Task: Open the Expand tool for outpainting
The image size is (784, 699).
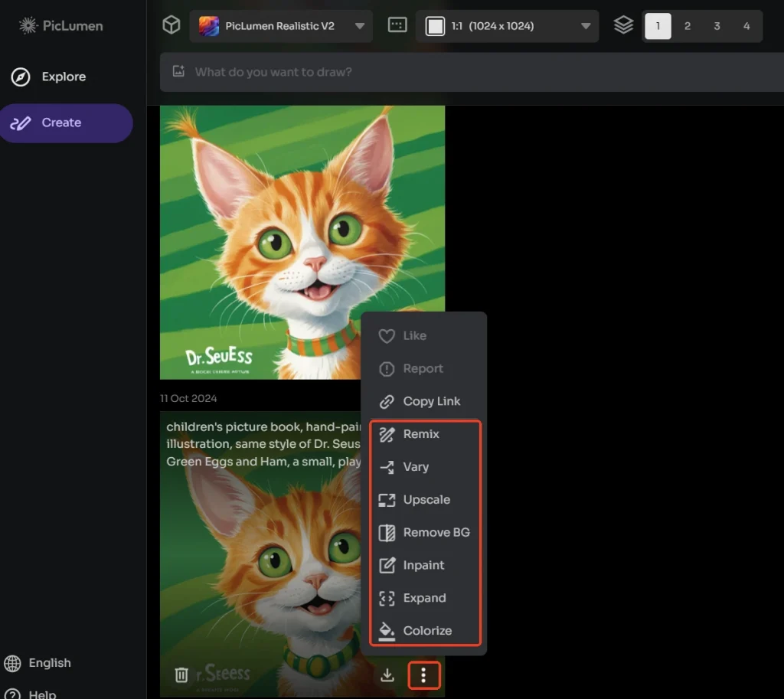Action: coord(423,598)
